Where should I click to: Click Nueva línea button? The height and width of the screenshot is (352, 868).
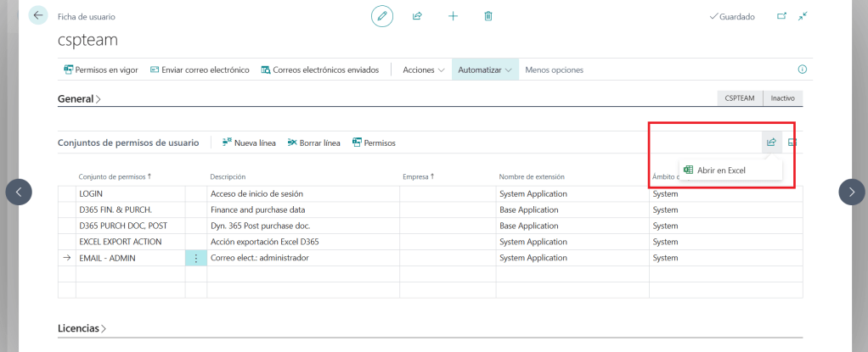[249, 142]
